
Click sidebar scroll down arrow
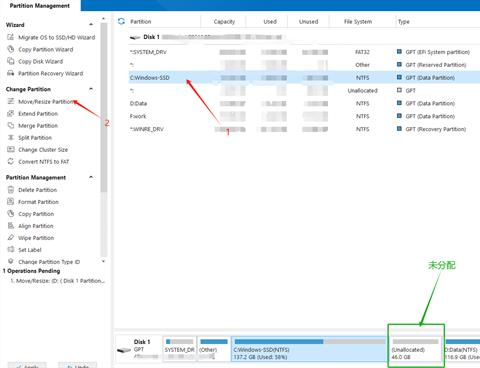pos(103,261)
